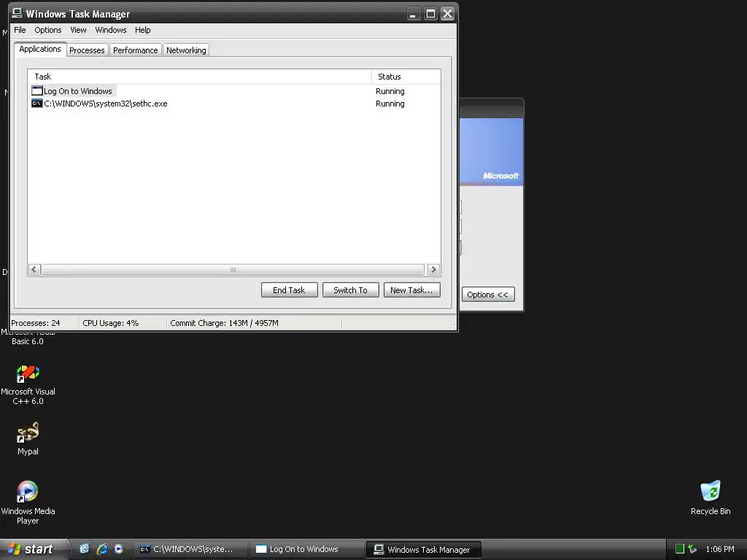Click the Switch To button
Screen dimensions: 747x560
click(x=351, y=290)
